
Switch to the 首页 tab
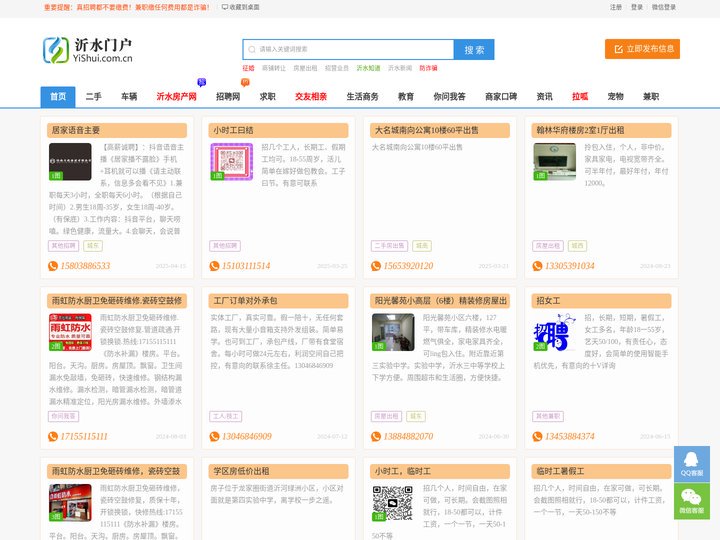tap(58, 97)
